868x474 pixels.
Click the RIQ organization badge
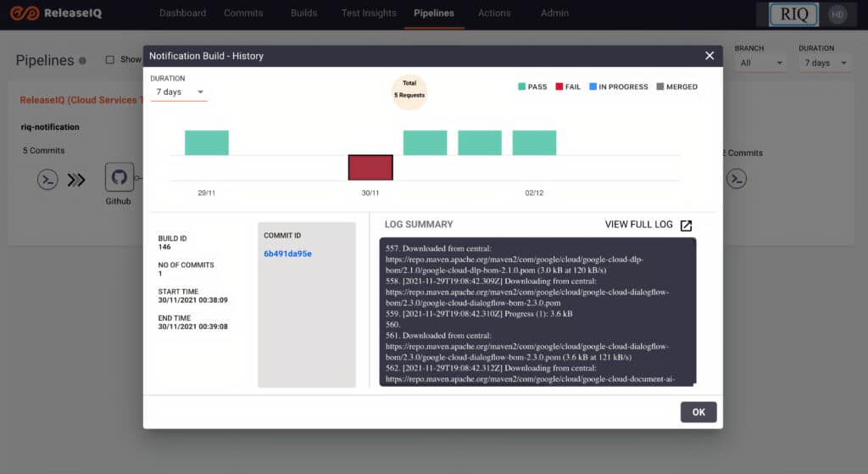point(793,14)
